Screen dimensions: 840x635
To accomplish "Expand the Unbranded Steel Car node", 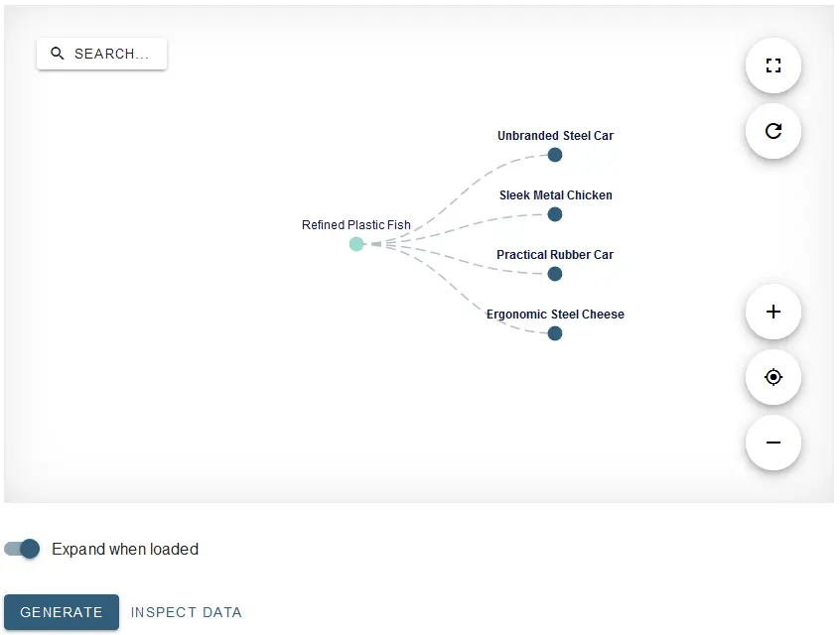I will (x=555, y=155).
